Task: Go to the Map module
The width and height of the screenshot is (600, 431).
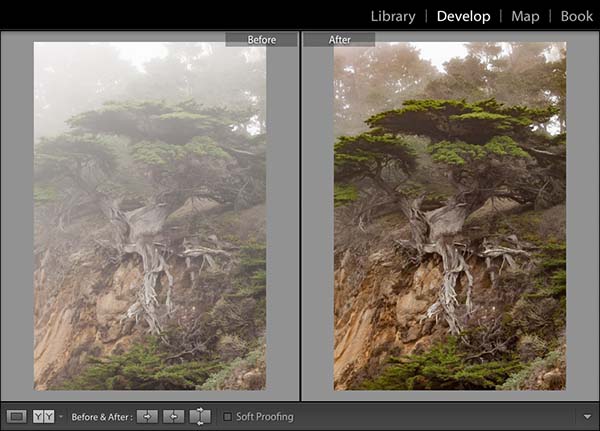Action: click(525, 16)
